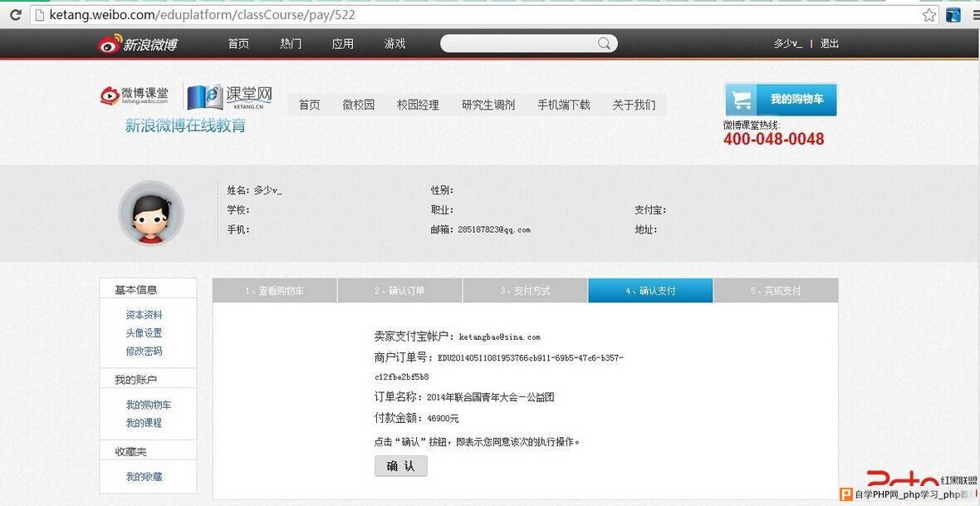Open 我的课程 in the sidebar
980x506 pixels.
point(144,423)
